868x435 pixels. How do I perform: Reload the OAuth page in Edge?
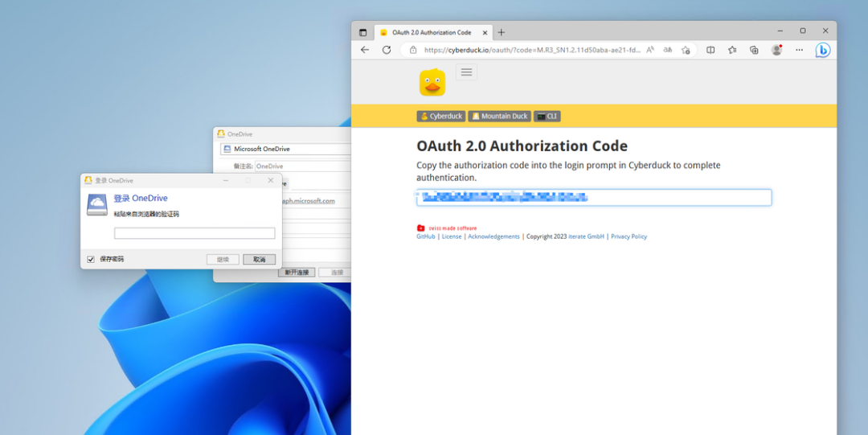[x=387, y=50]
